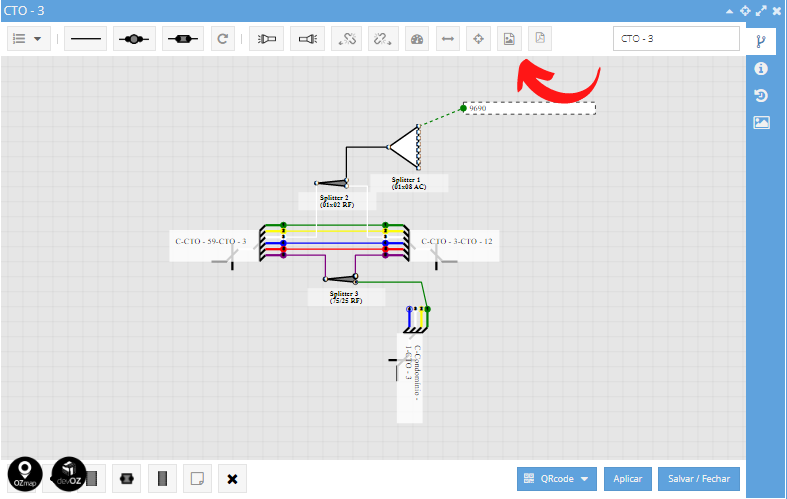The width and height of the screenshot is (787, 499).
Task: Click the Splitter 2 symbol
Action: pos(331,183)
